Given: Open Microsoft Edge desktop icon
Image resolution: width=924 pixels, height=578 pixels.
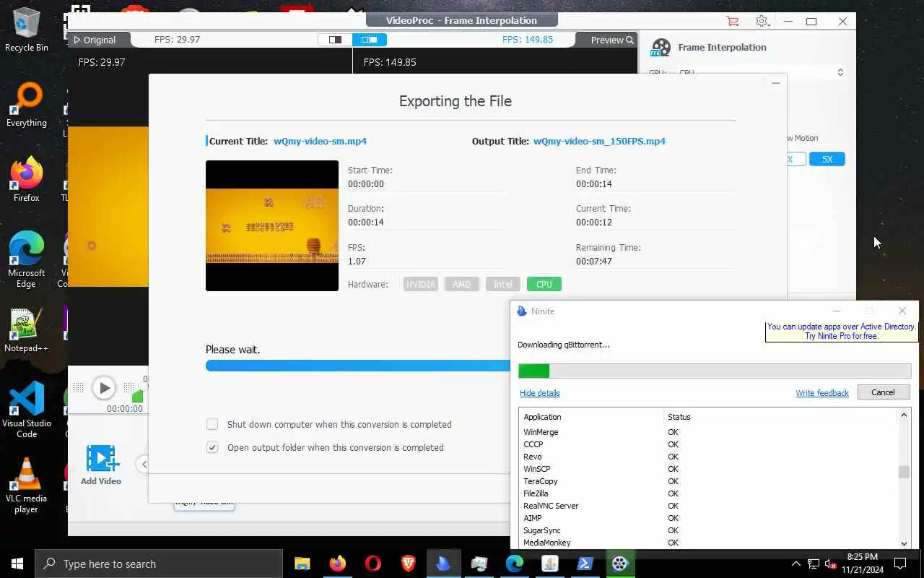Looking at the screenshot, I should [27, 260].
